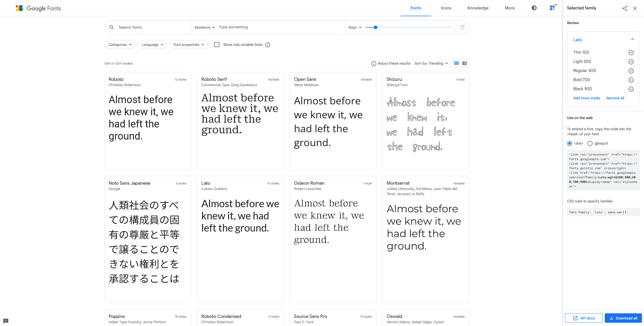Enable Show only variable fonts checkbox

point(217,45)
